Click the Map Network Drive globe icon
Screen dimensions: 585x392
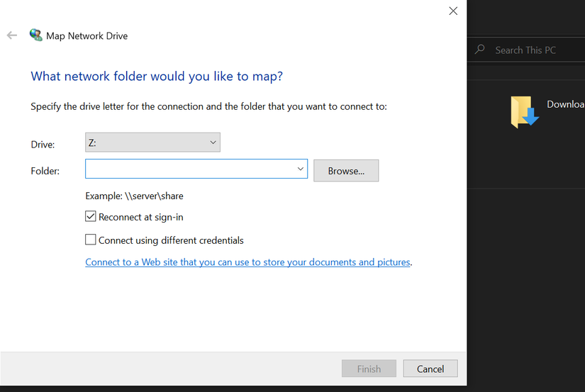tap(36, 35)
